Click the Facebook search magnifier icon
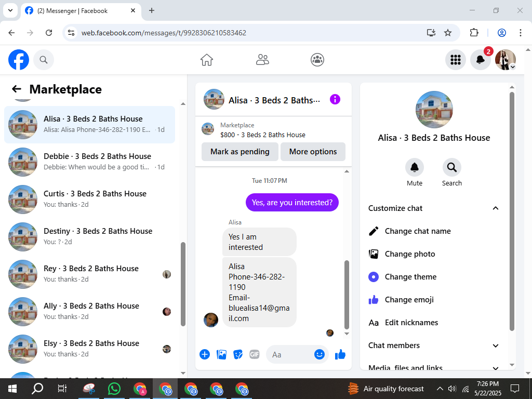 44,60
